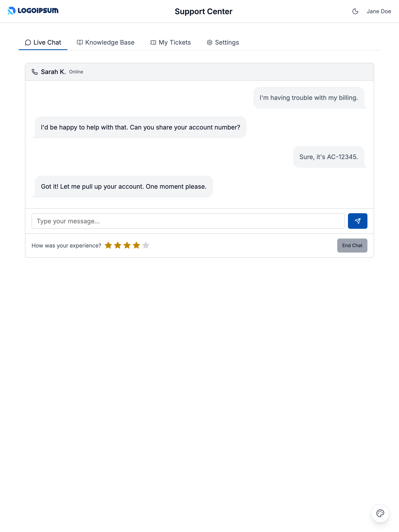This screenshot has height=532, width=399.
Task: Choose the fourth rating star
Action: (x=136, y=245)
